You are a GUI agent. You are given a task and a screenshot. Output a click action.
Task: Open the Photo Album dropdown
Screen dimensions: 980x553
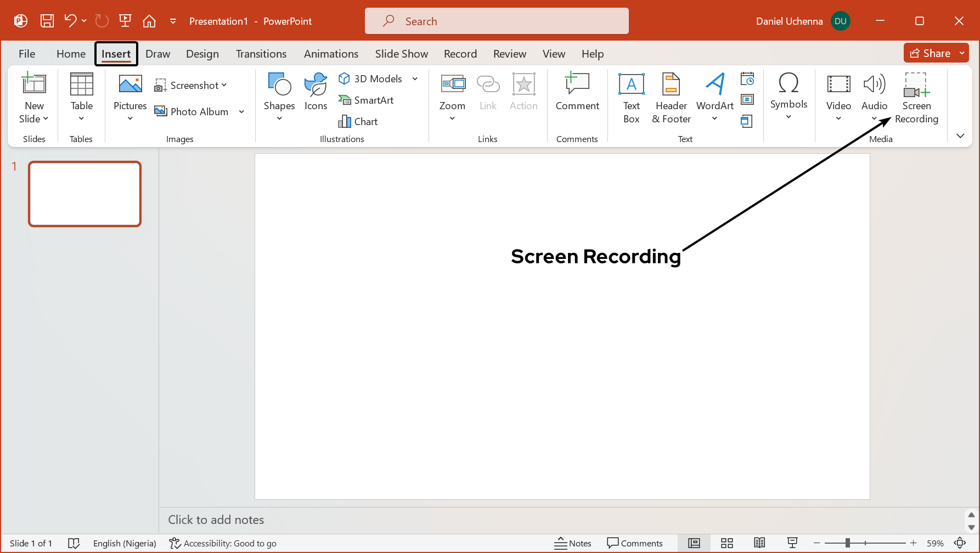(241, 111)
